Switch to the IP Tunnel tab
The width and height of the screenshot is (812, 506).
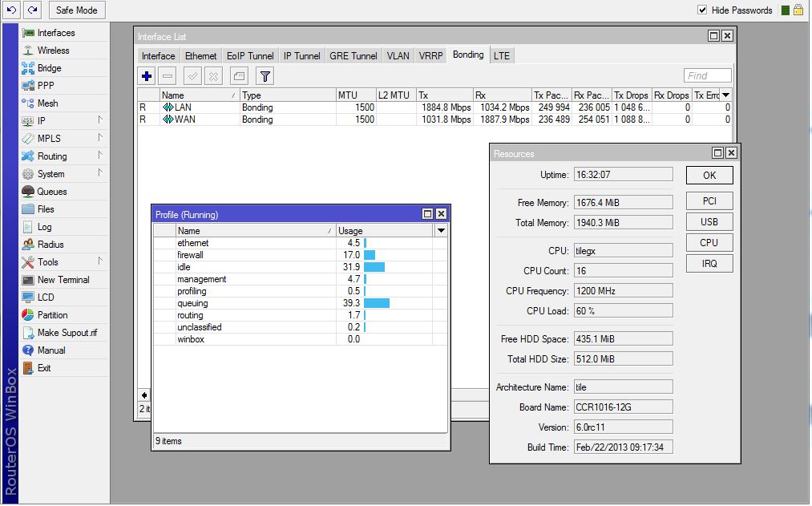pos(302,56)
